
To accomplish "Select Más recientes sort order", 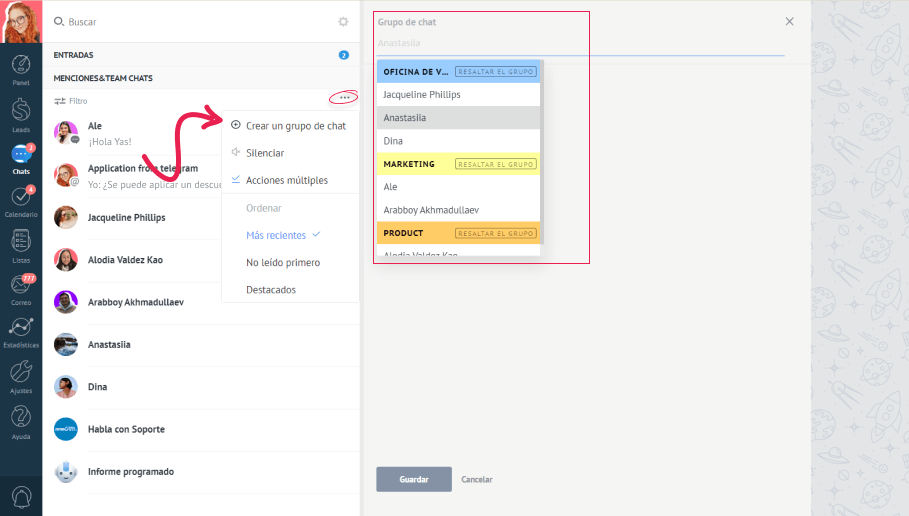I will (276, 235).
